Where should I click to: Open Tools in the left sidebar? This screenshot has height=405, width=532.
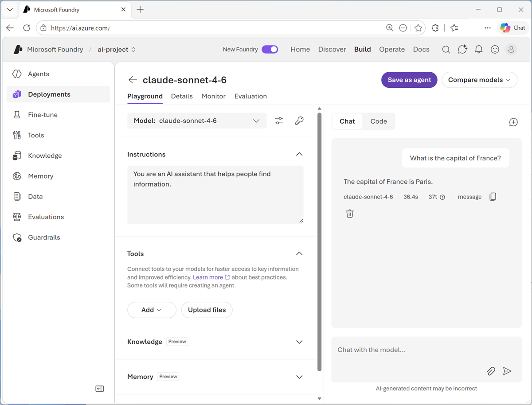coord(58,135)
